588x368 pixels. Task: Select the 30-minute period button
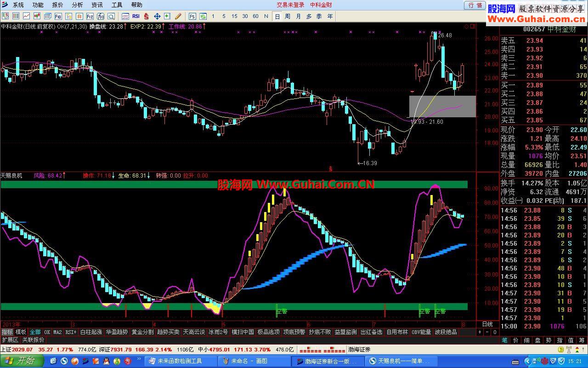[x=245, y=16]
